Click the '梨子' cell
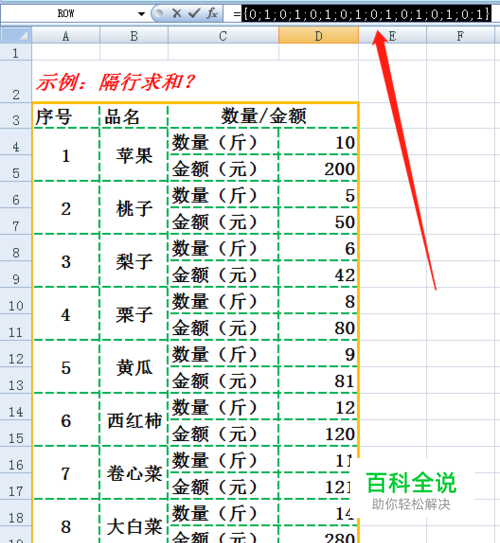This screenshot has height=543, width=500. pos(134,261)
